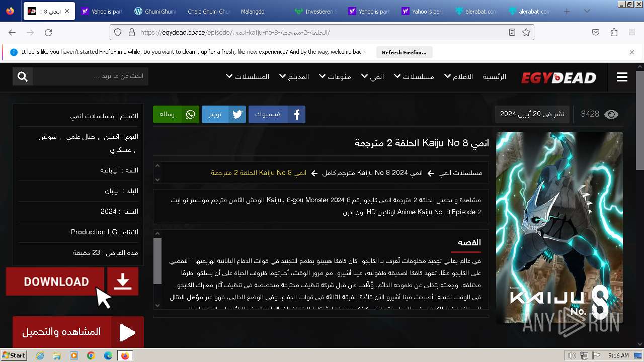
Task: Click the download arrow icon
Action: (x=122, y=282)
